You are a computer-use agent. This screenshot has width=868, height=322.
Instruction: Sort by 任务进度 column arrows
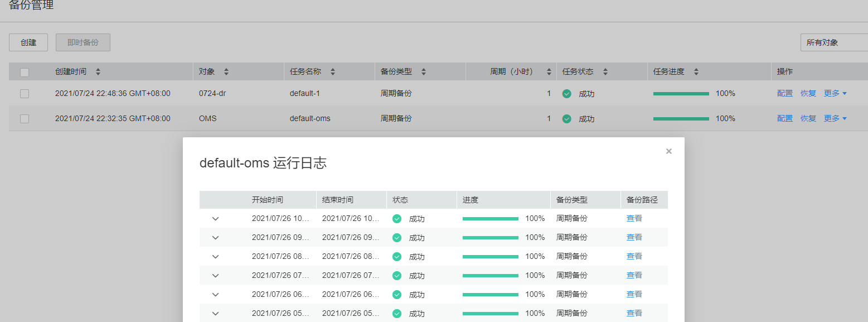coord(696,72)
